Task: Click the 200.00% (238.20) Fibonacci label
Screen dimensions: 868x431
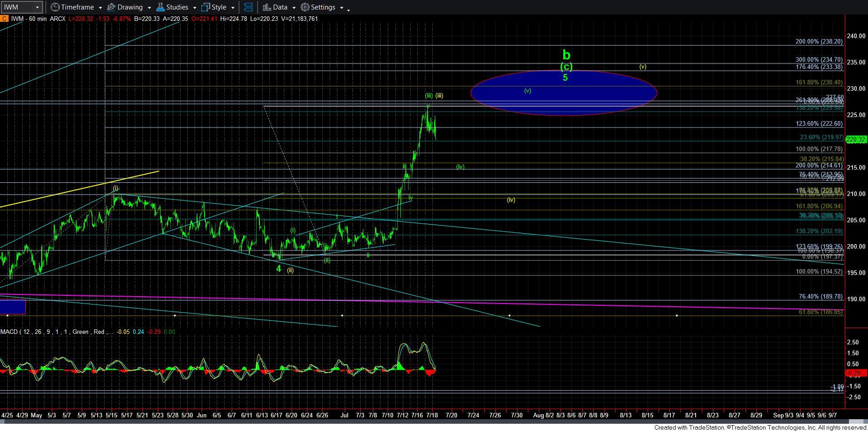Action: coord(819,41)
